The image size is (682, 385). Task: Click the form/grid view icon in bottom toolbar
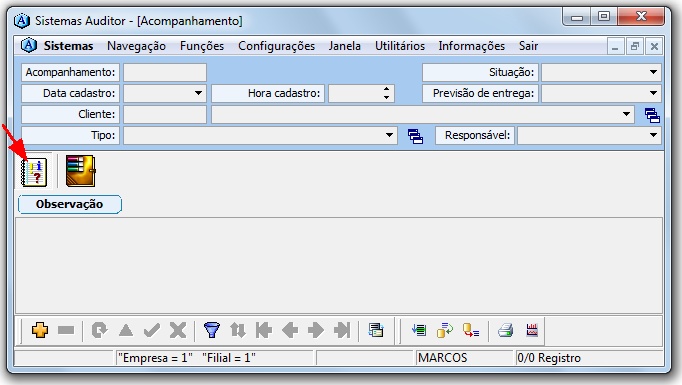(376, 331)
